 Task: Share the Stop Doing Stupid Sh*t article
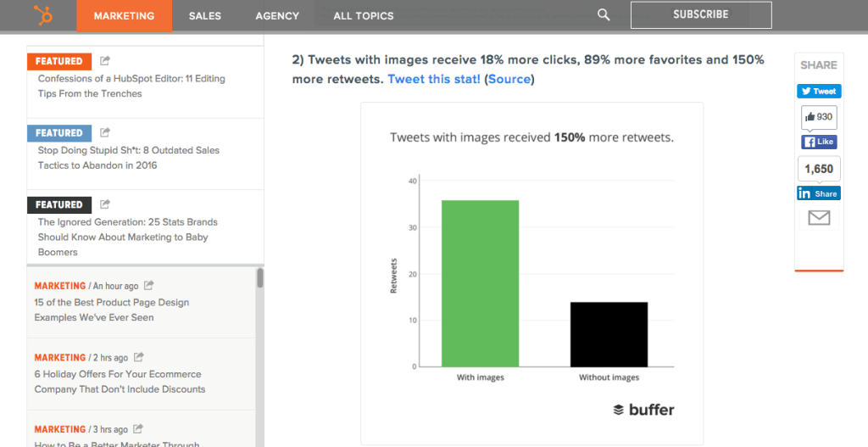pos(105,132)
